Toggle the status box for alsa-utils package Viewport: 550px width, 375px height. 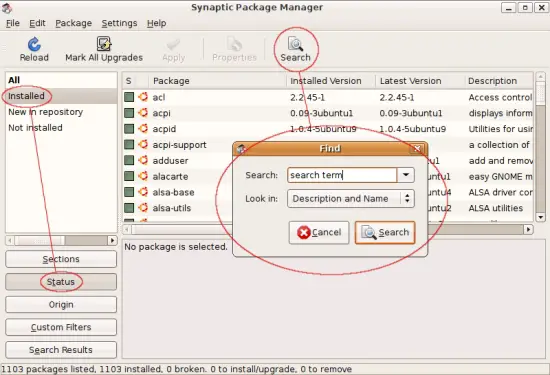(x=129, y=208)
